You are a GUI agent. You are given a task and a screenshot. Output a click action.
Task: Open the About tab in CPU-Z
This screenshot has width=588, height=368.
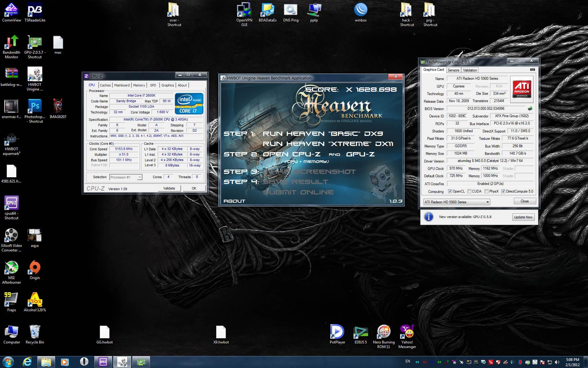(182, 85)
